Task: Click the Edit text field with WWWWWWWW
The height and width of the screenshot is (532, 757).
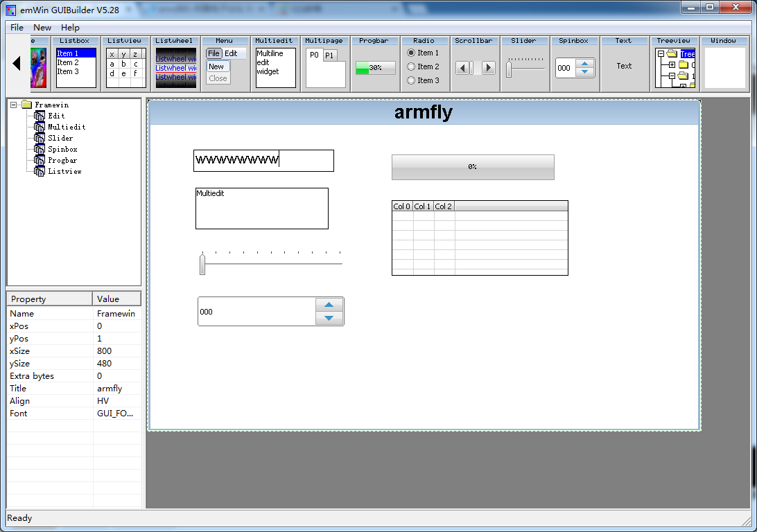Action: tap(263, 161)
